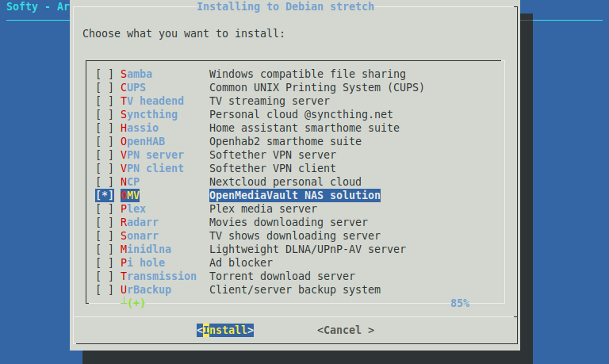609x364 pixels.
Task: Click the Pi hole item name
Action: pos(143,262)
